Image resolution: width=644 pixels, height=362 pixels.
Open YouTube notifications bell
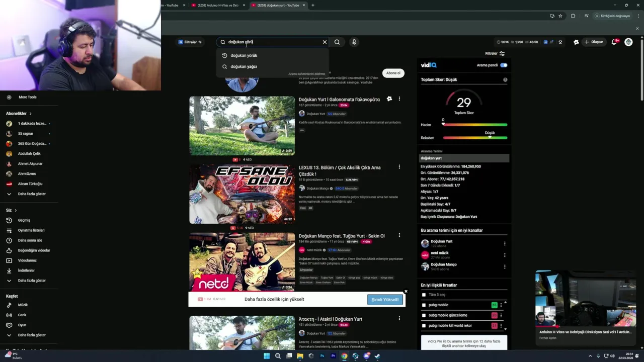pyautogui.click(x=614, y=42)
